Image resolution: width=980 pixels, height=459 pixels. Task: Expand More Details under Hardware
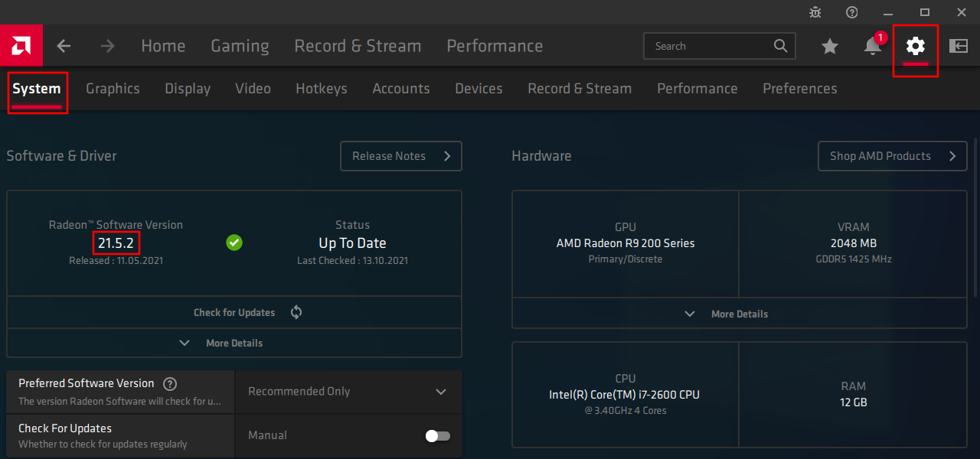740,314
